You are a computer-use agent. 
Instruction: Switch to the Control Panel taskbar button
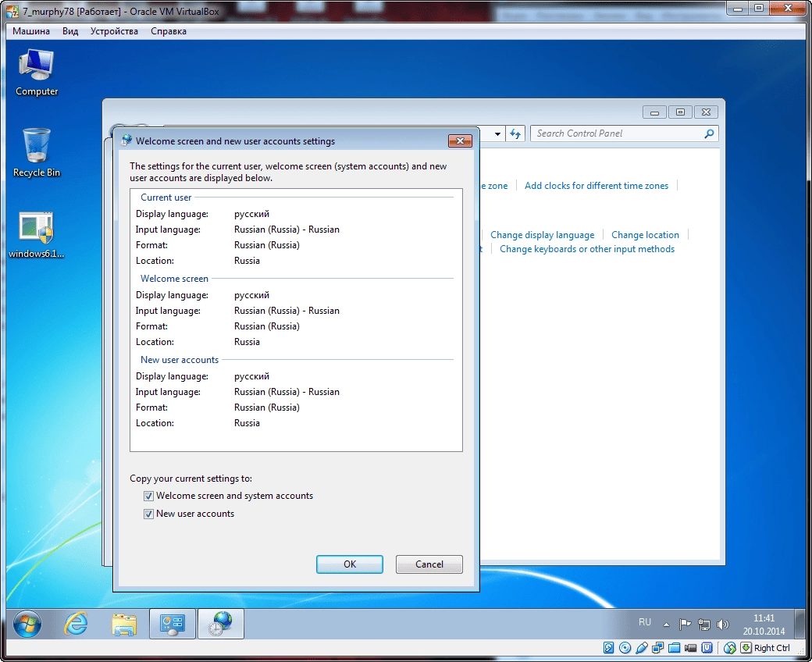(x=173, y=624)
